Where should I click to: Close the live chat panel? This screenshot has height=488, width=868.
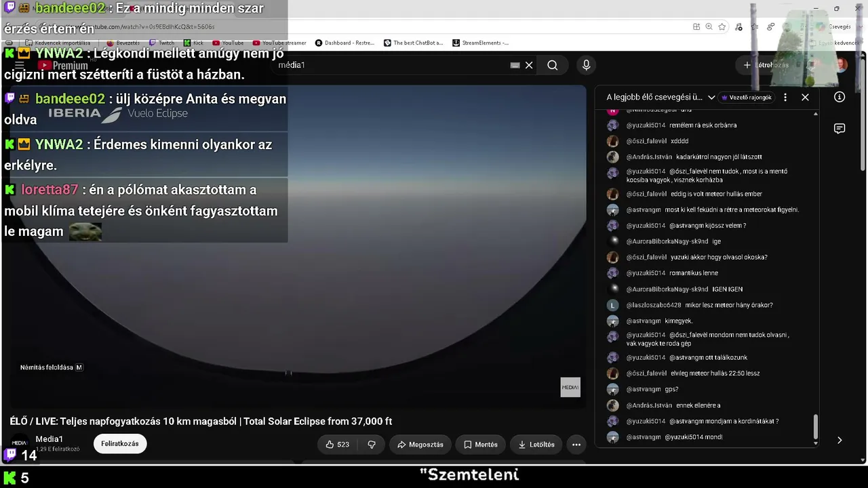coord(805,98)
